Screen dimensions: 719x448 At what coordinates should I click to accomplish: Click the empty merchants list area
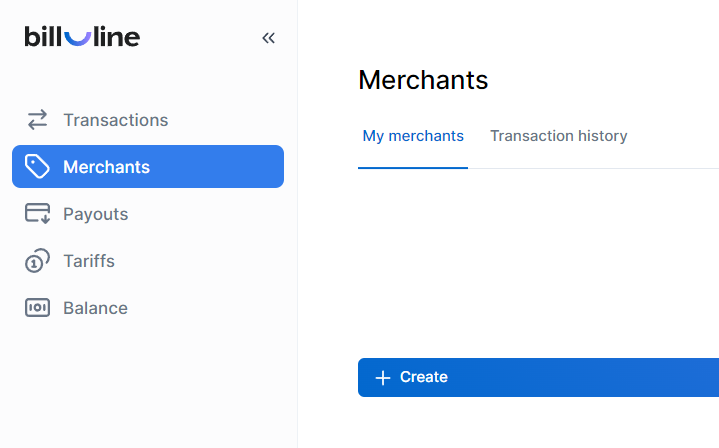[538, 260]
